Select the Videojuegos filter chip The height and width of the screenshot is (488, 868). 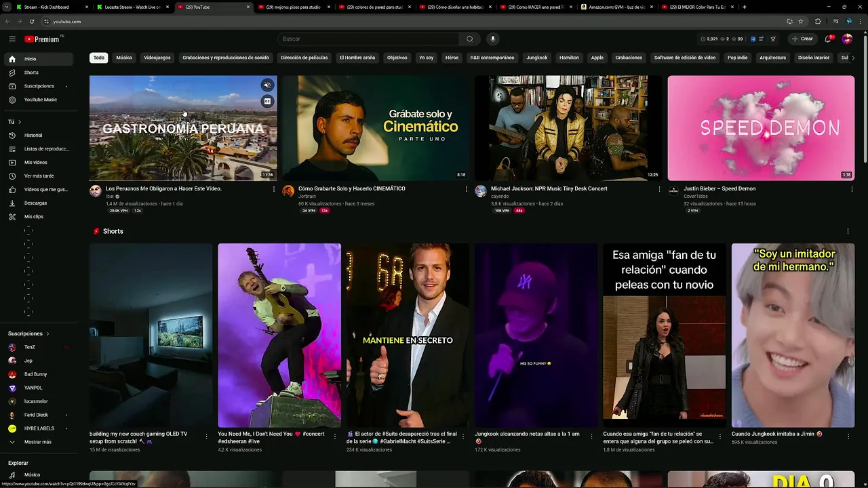coord(157,58)
